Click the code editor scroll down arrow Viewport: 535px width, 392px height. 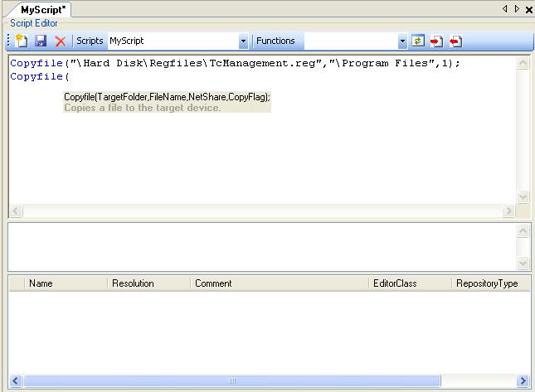(x=523, y=196)
